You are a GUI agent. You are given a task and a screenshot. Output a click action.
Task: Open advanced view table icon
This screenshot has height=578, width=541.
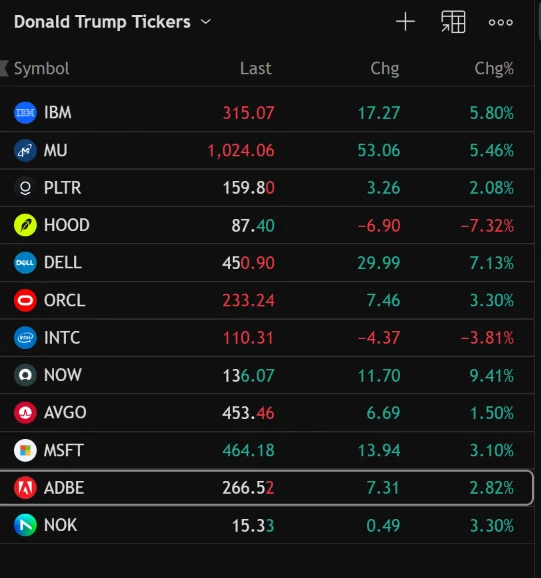click(x=453, y=22)
